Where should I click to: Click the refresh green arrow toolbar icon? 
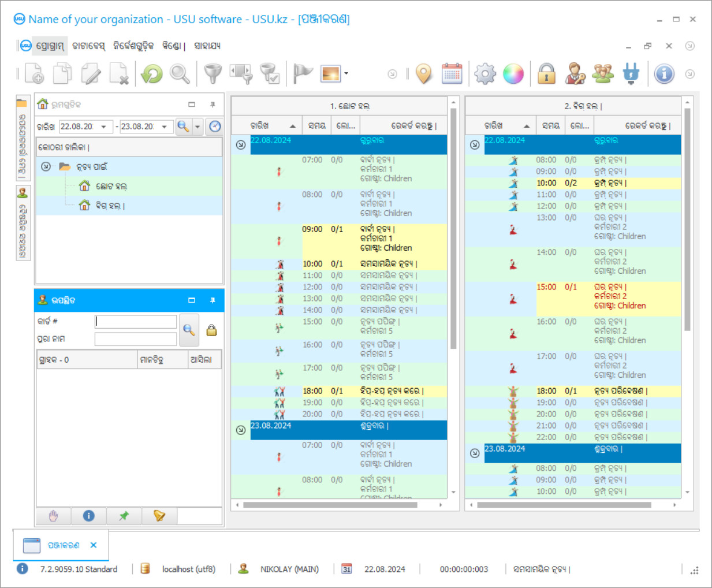[152, 74]
